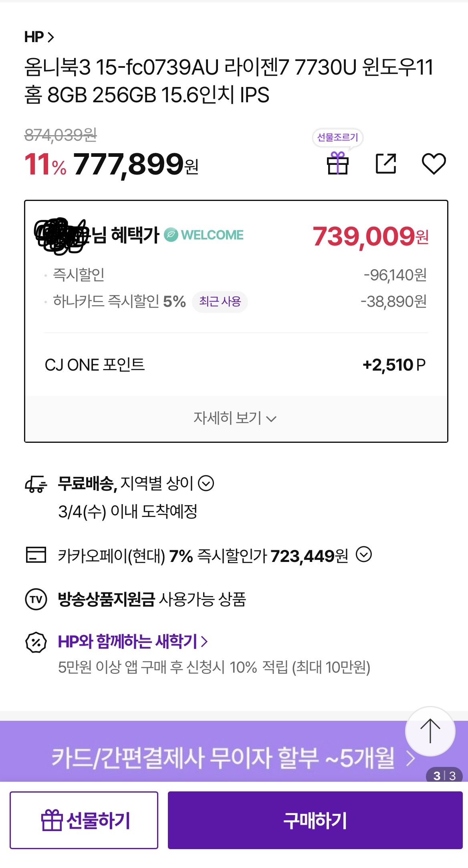
Task: Tap the 3|3 banner page indicator
Action: pyautogui.click(x=444, y=776)
